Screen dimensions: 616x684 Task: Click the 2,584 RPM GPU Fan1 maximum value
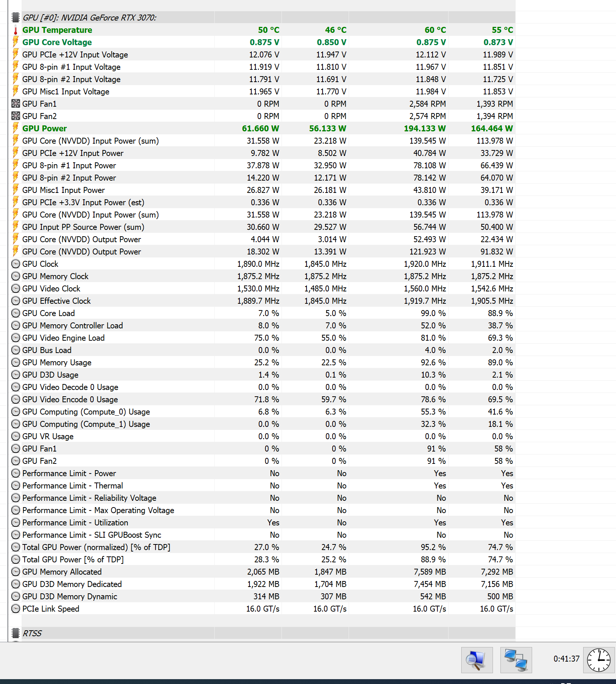(427, 104)
